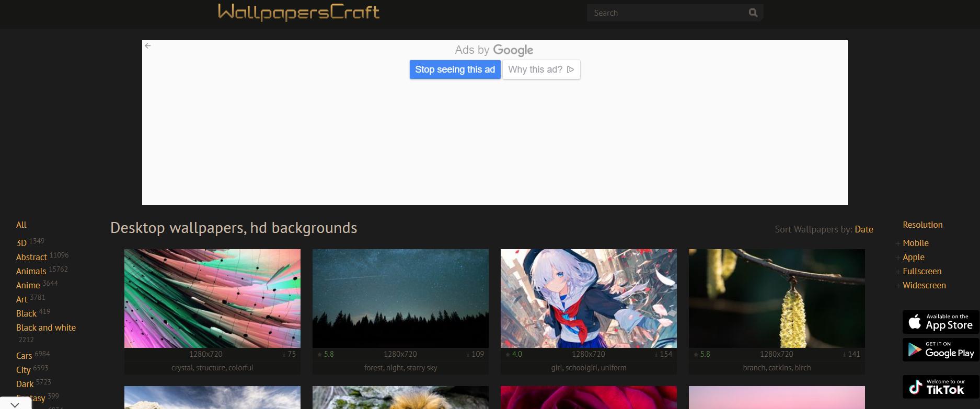
Task: Click the Why this ad? button
Action: pyautogui.click(x=541, y=69)
